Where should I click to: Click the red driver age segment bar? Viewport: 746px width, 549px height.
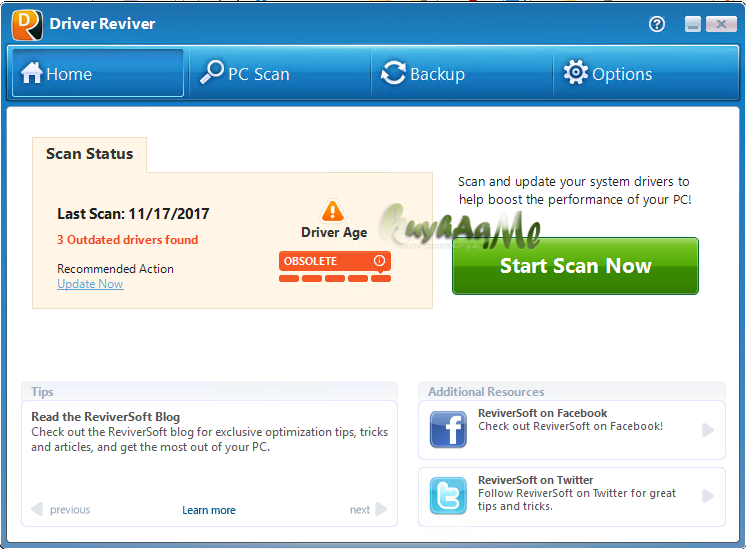click(334, 278)
